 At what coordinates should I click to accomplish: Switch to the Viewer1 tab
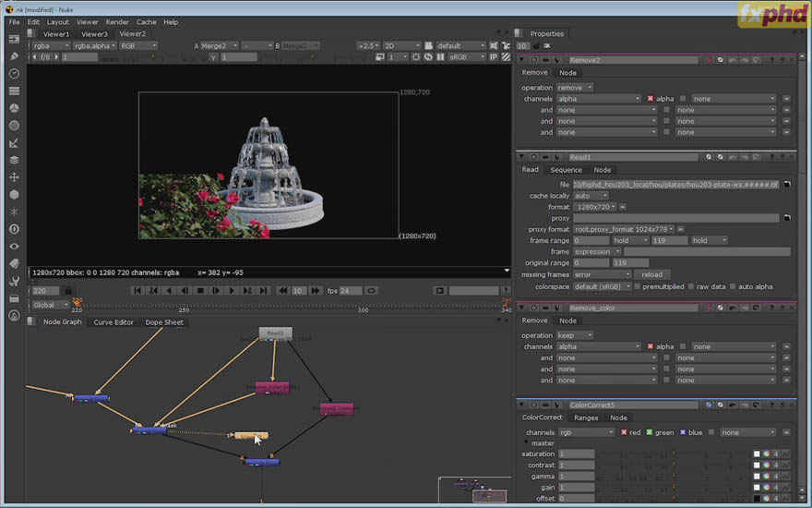pyautogui.click(x=56, y=34)
